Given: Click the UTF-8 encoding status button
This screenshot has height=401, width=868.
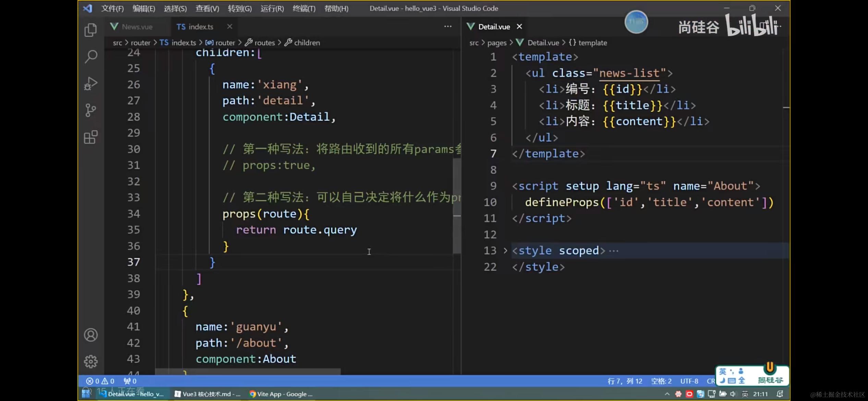Looking at the screenshot, I should click(689, 381).
